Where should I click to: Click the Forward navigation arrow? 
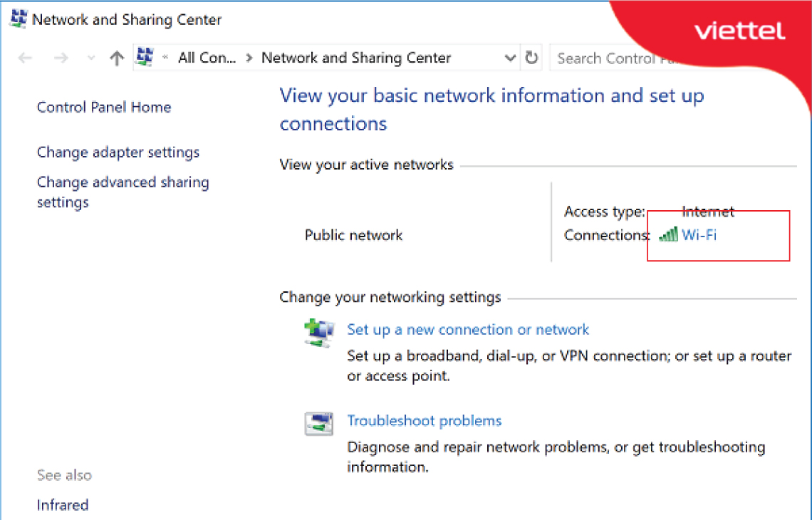point(61,58)
